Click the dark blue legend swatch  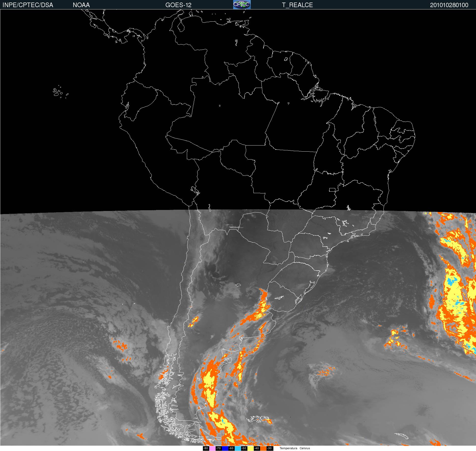(x=225, y=448)
